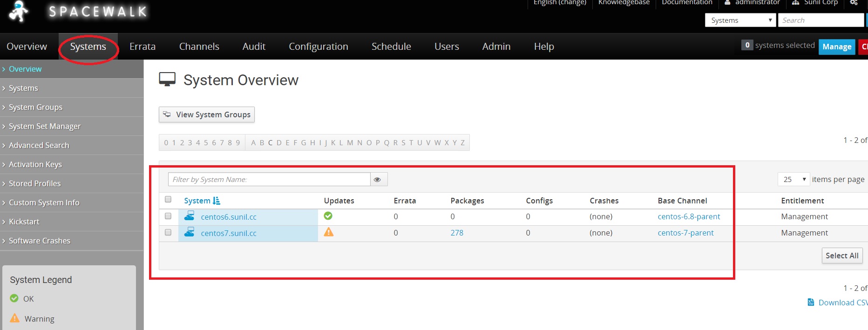This screenshot has width=868, height=330.
Task: Open the Admin tab
Action: tap(496, 47)
